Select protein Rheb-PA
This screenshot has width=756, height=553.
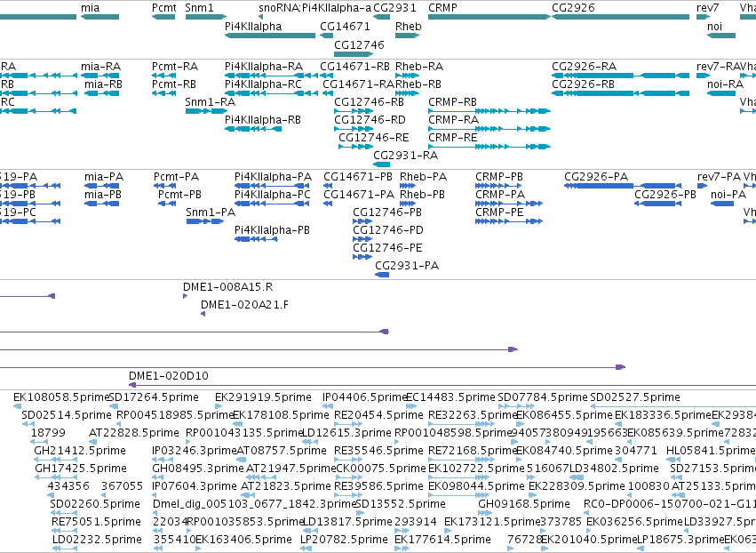tap(409, 186)
